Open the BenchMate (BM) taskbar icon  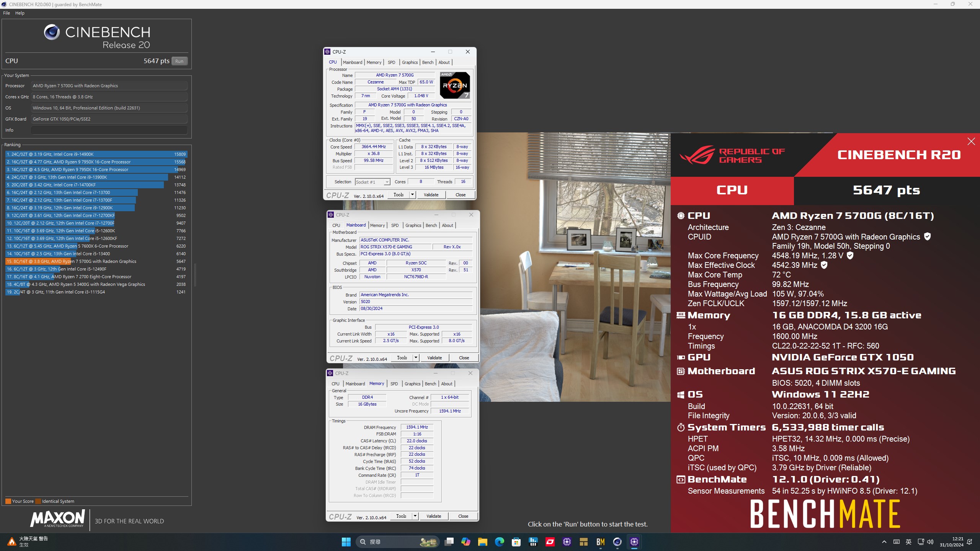pos(600,542)
